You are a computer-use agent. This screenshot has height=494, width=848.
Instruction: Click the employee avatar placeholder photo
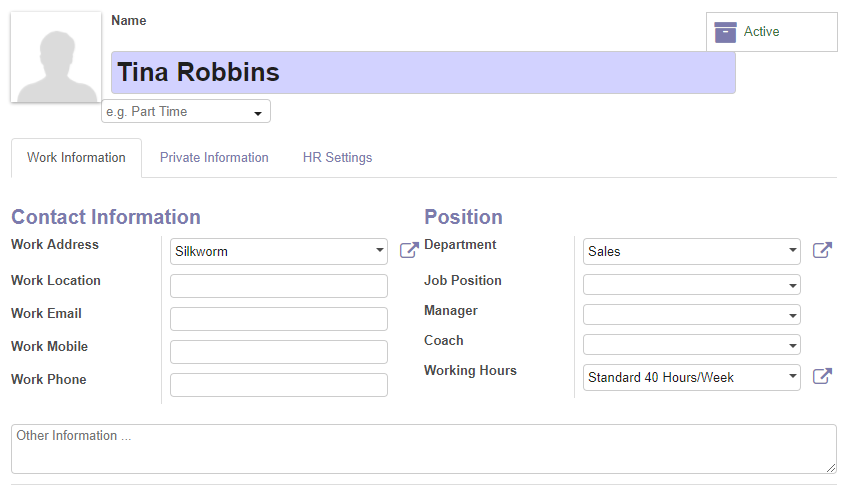coord(56,57)
